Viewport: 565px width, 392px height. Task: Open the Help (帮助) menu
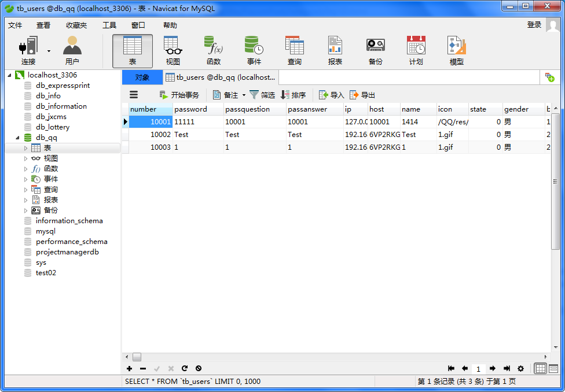[x=170, y=25]
